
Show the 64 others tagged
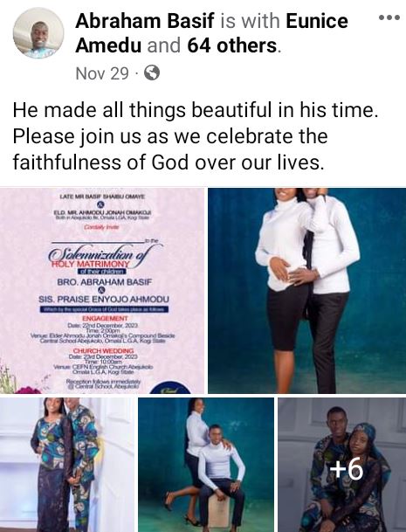232,45
